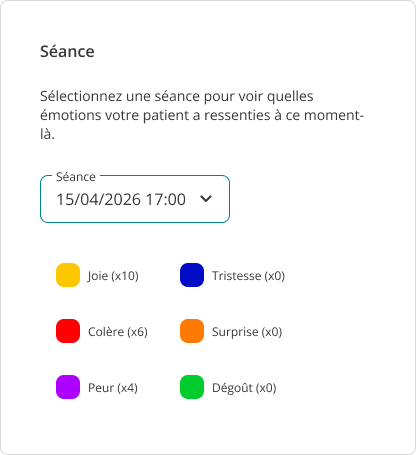Click the Tristesse (x0) legend label
Viewport: 416px width, 455px height.
pos(248,276)
